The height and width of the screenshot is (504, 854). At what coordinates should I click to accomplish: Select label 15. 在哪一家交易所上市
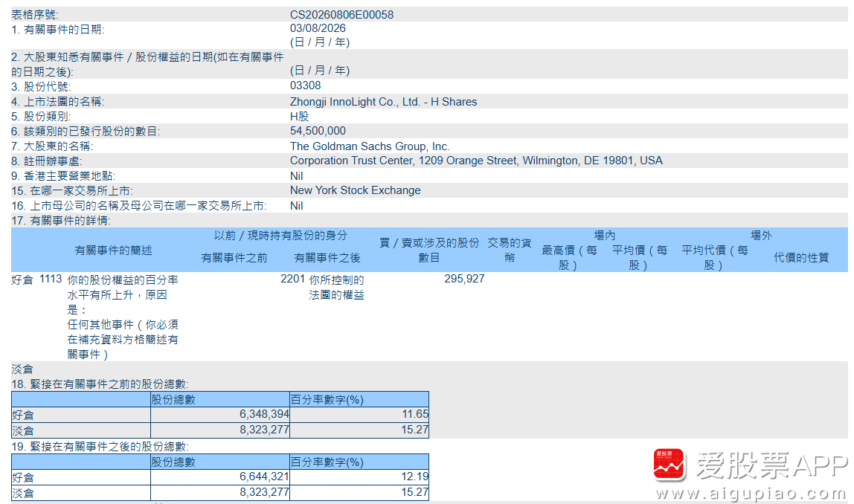pos(72,190)
